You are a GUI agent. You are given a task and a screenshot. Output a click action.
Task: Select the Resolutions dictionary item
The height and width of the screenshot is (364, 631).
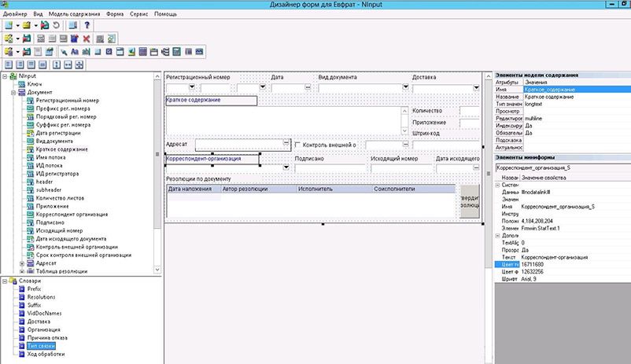[x=41, y=297]
